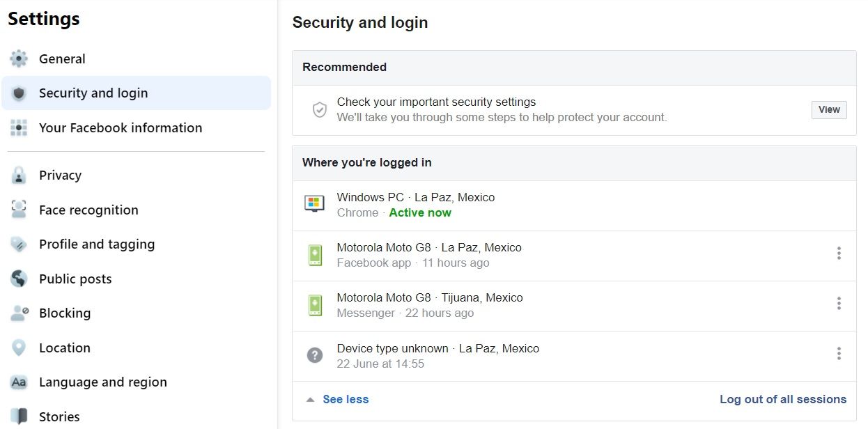
Task: Click the Location pin icon
Action: (x=19, y=348)
